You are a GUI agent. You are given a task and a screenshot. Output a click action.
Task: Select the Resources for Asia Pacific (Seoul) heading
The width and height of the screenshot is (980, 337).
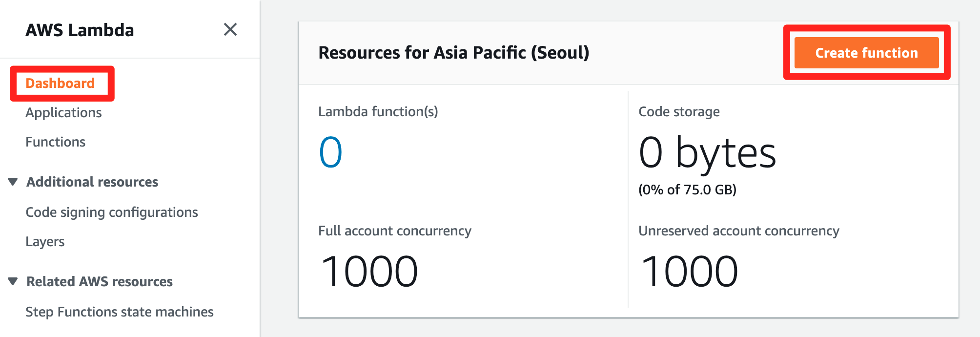[x=454, y=53]
